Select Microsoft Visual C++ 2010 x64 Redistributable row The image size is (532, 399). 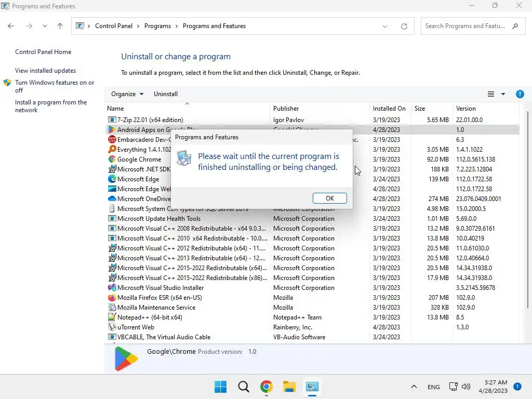[312, 238]
